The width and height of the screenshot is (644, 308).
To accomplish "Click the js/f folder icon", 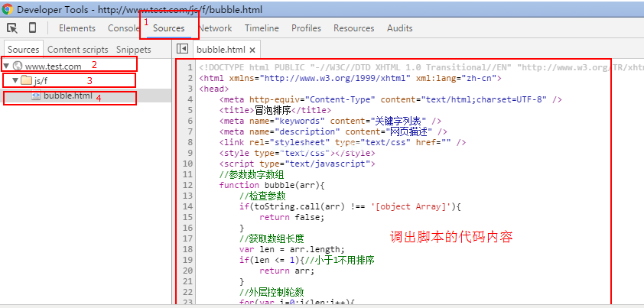I will pyautogui.click(x=25, y=80).
